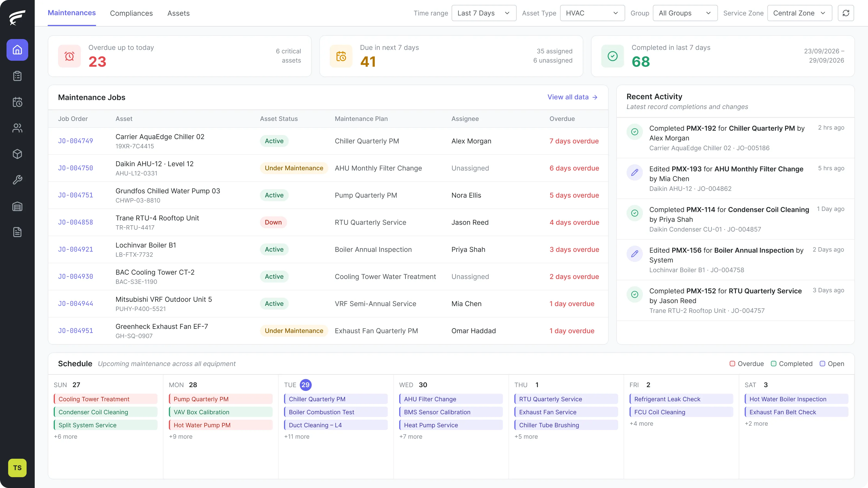Click the checkmark icon on Completed card
The image size is (868, 488).
pos(612,56)
